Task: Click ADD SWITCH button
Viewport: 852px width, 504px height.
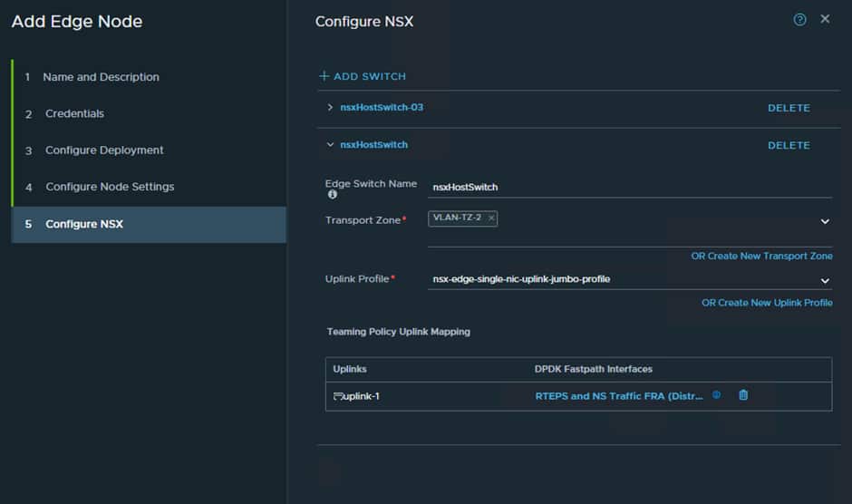Action: 363,76
